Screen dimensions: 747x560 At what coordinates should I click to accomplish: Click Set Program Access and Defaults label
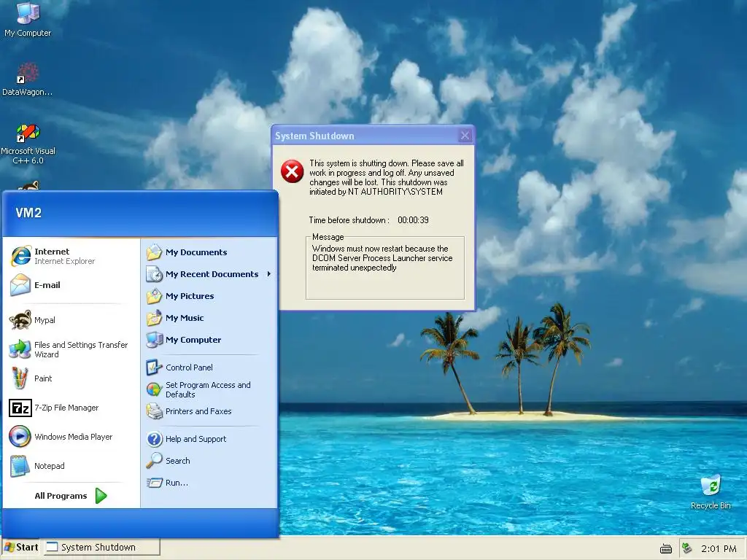point(208,389)
